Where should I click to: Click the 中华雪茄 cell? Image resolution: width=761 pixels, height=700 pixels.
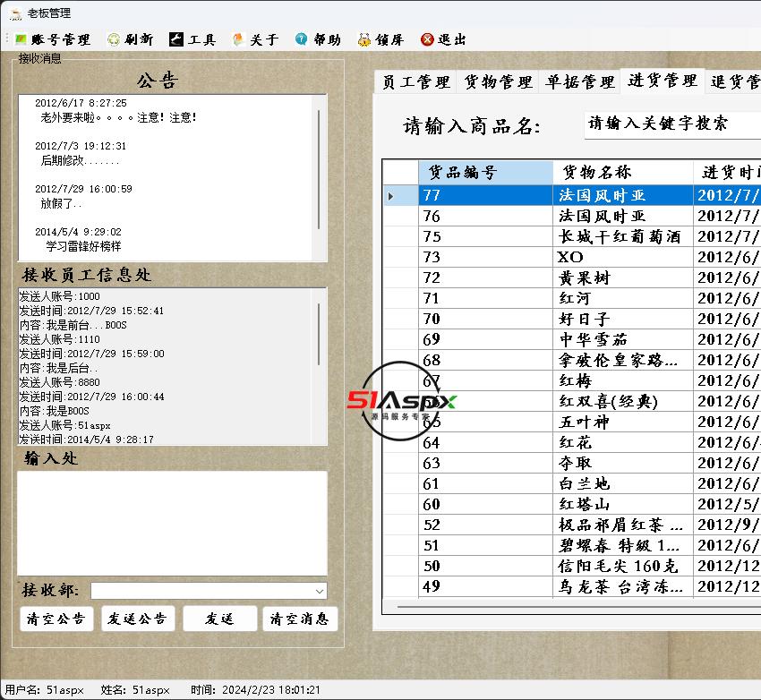point(623,339)
